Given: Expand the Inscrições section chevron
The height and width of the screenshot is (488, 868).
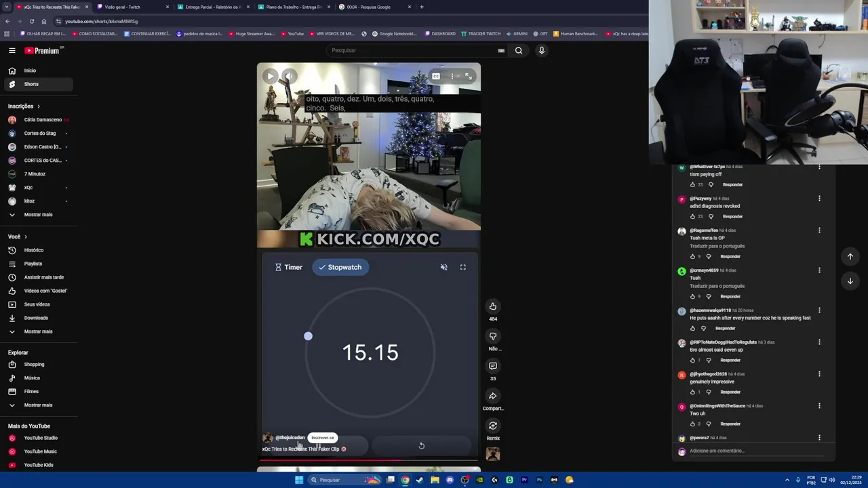Looking at the screenshot, I should [39, 106].
